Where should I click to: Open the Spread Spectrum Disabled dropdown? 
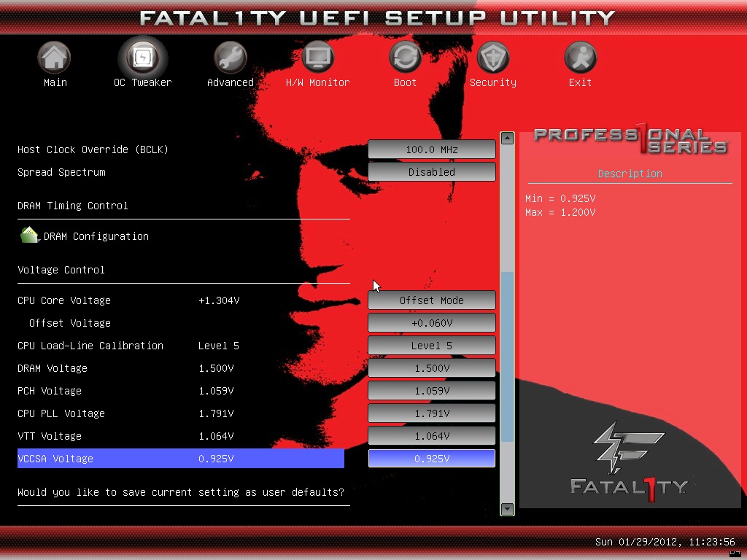(432, 172)
